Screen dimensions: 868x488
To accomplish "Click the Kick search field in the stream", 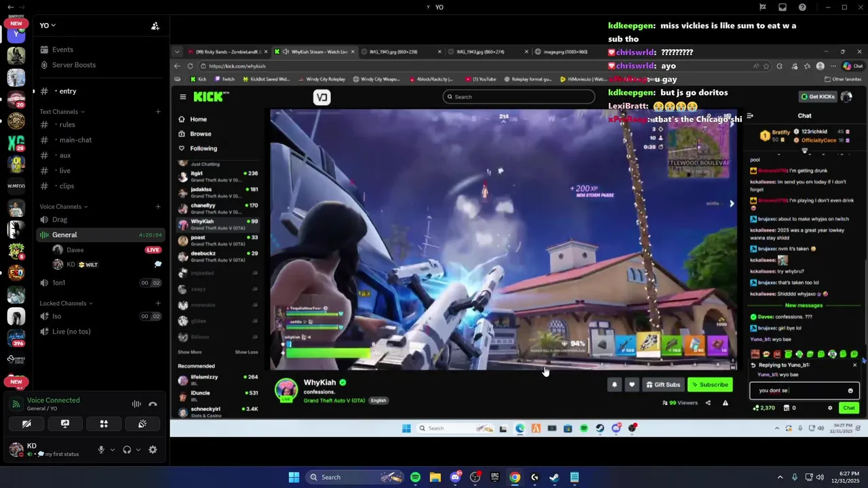I will click(518, 97).
